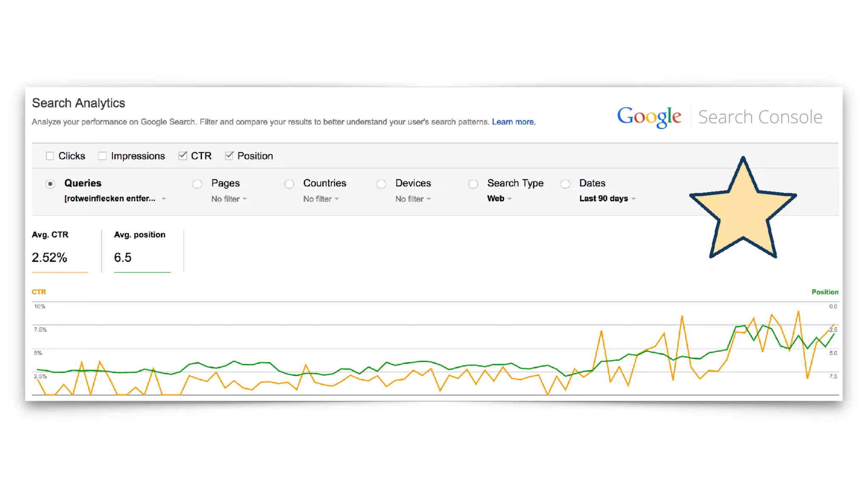Enable the Impressions checkbox
Screen dimensions: 868x488
tap(103, 156)
